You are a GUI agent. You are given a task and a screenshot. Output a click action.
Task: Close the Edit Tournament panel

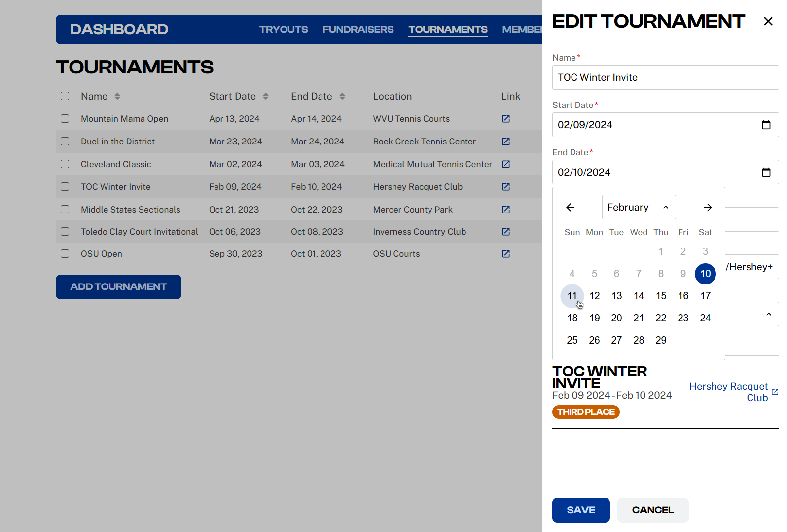click(x=768, y=21)
